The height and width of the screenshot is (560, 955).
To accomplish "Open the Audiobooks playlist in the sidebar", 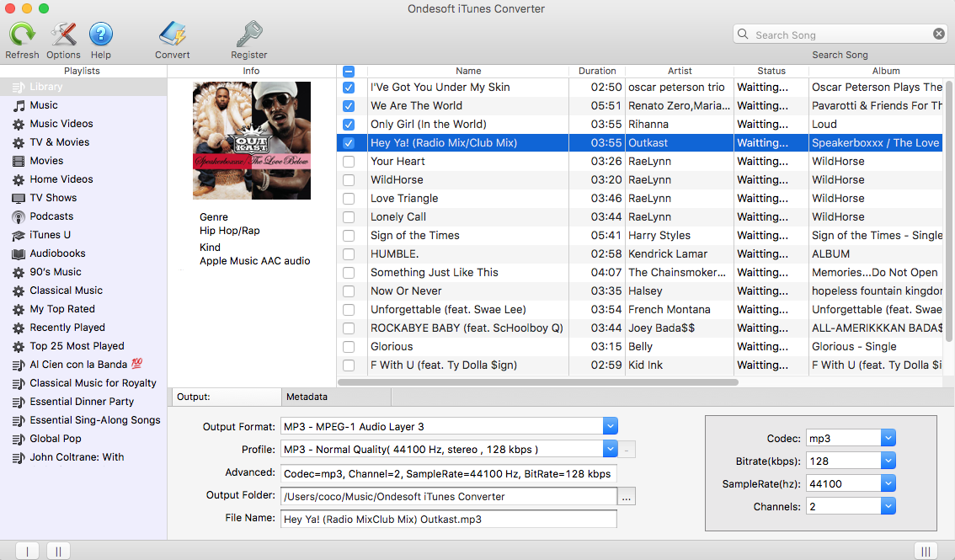I will pos(57,253).
